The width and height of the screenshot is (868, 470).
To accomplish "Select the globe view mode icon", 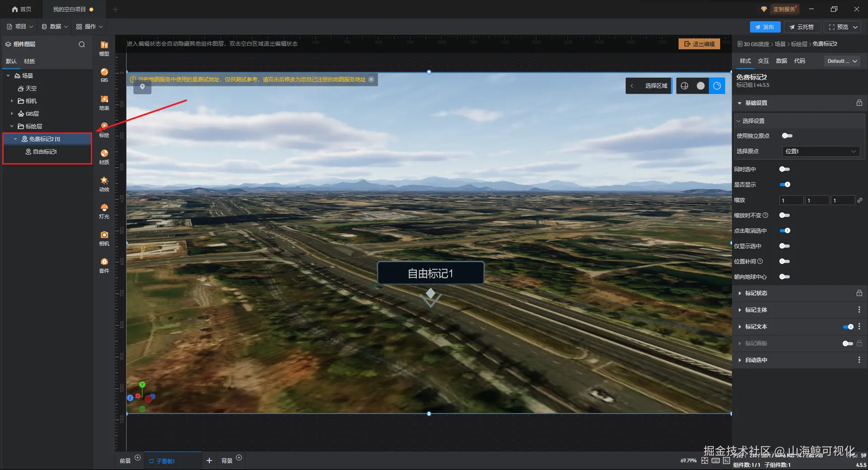I will [x=684, y=86].
